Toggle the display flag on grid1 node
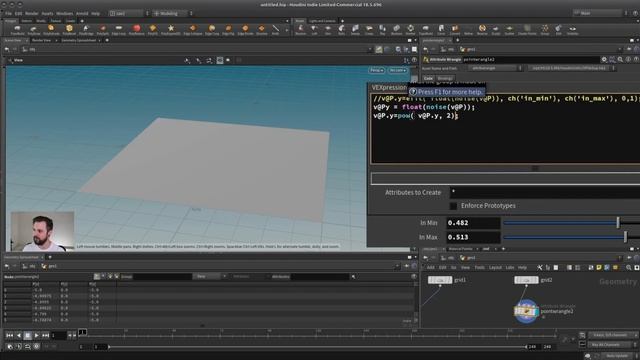This screenshot has width=640, height=360. click(451, 280)
